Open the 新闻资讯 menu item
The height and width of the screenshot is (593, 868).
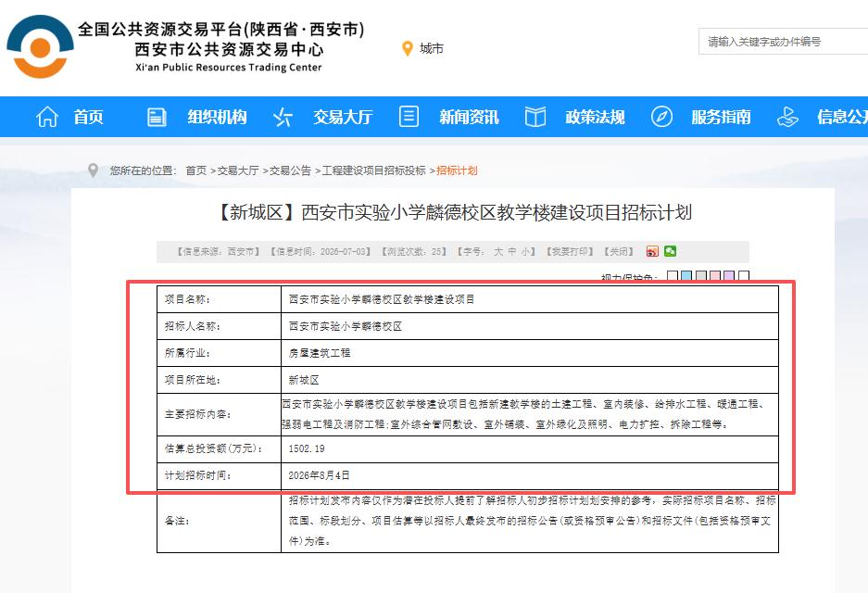pos(469,117)
